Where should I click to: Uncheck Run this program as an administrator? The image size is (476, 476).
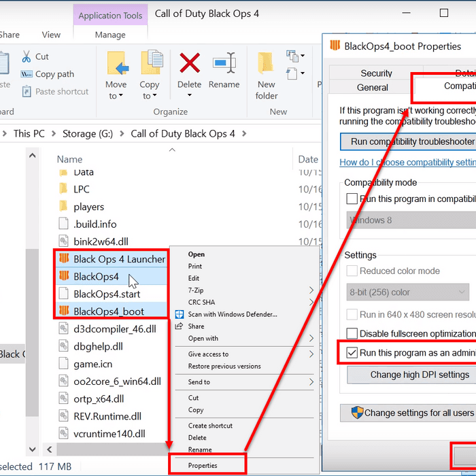[352, 352]
